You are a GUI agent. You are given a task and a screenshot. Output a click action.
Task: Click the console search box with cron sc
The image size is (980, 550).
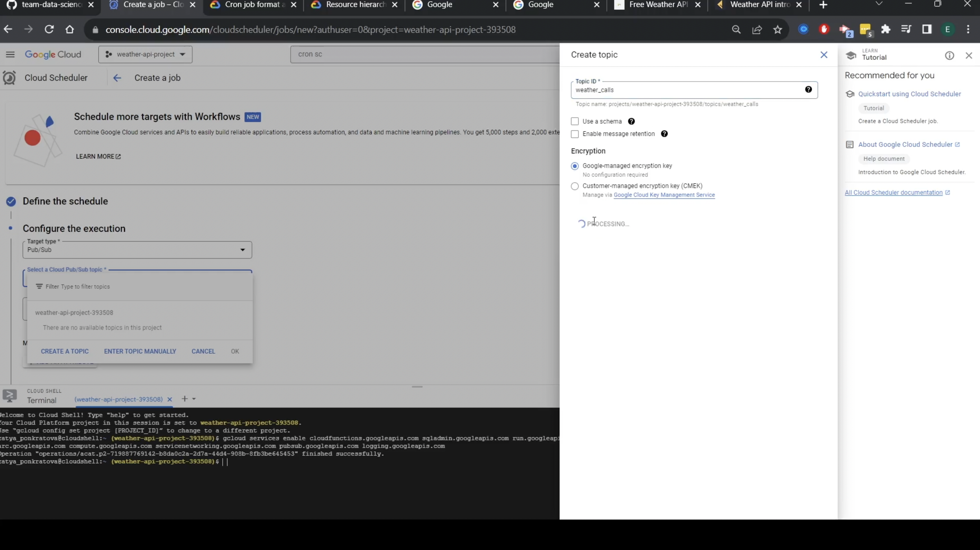point(424,54)
